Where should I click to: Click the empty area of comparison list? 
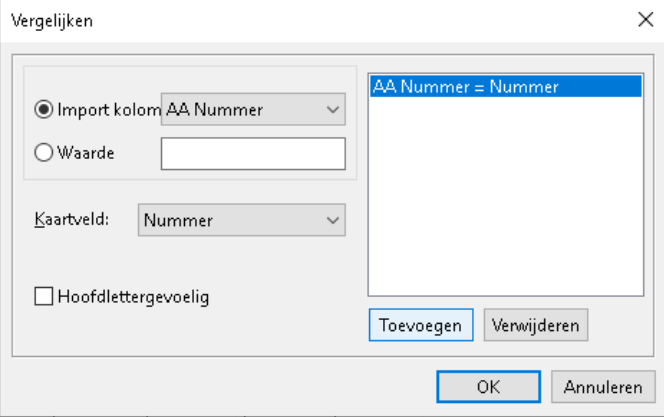505,200
